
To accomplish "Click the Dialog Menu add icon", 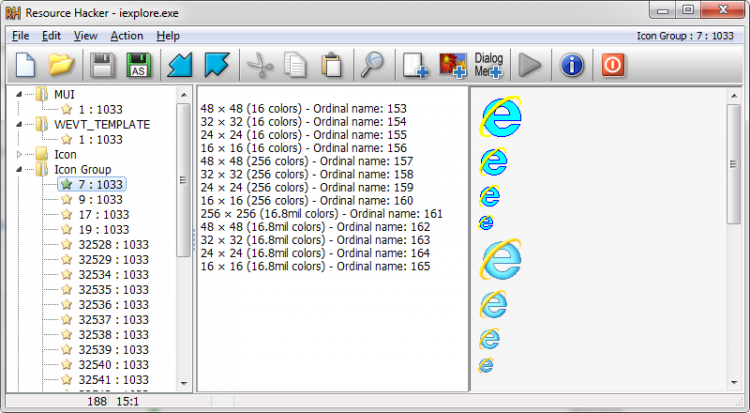I will point(489,65).
